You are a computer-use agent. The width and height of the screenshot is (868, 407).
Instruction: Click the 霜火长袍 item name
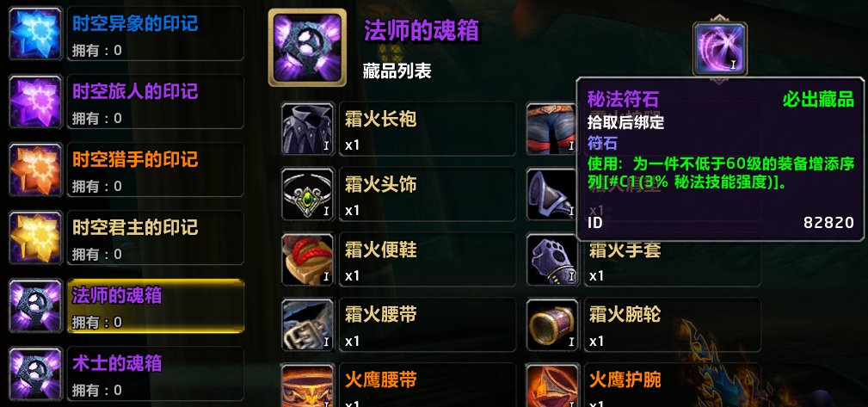[x=381, y=119]
